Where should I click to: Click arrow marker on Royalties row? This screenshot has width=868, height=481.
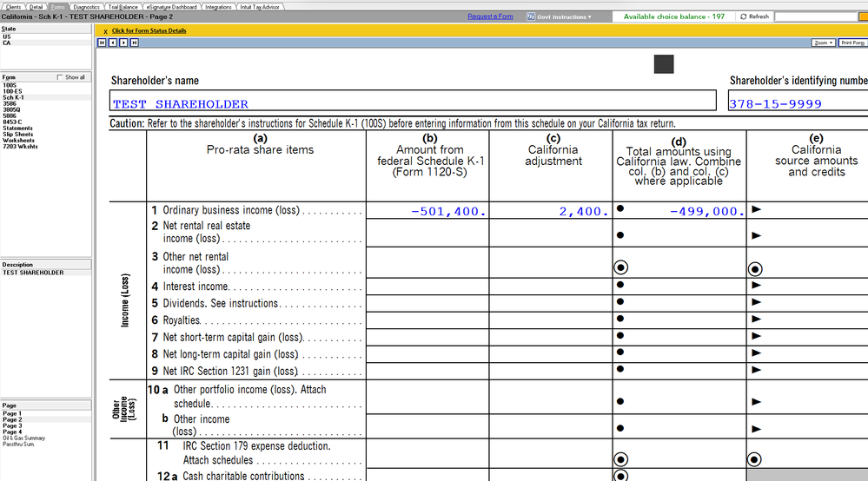(x=756, y=319)
